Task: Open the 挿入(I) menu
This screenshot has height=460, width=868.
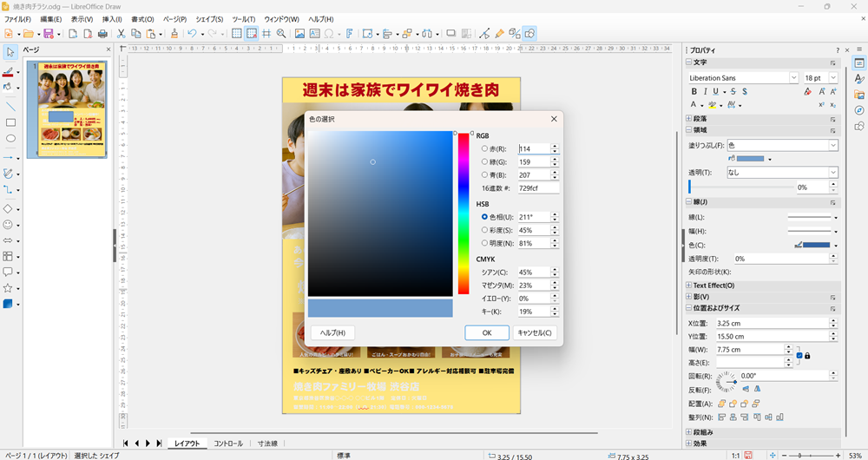Action: (112, 19)
